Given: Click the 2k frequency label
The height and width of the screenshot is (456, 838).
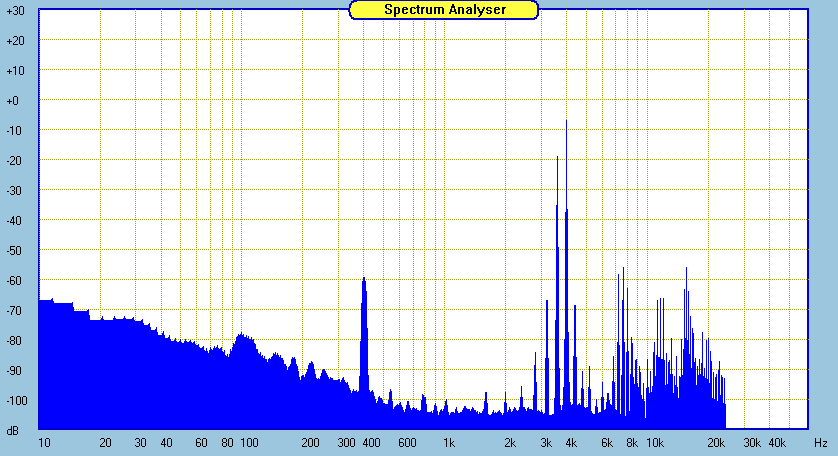Looking at the screenshot, I should click(x=510, y=443).
